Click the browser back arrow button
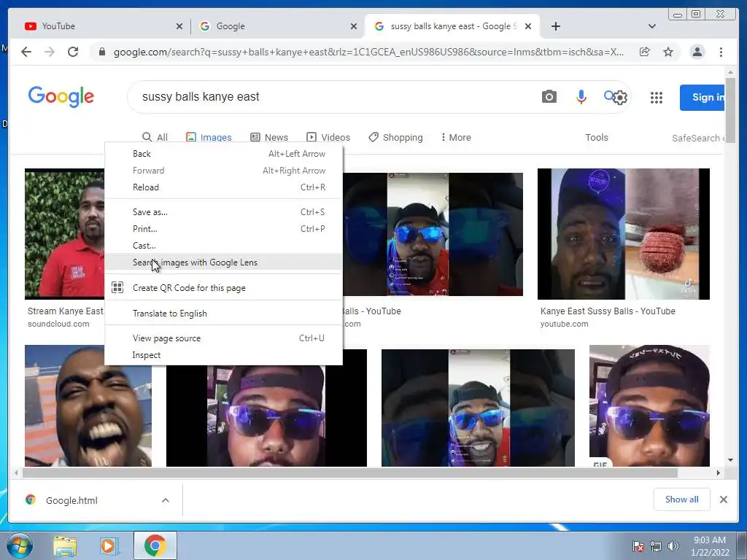This screenshot has height=560, width=747. pyautogui.click(x=26, y=52)
